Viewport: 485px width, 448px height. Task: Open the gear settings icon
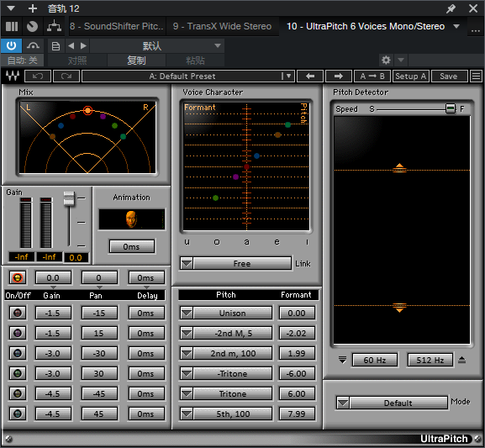386,60
